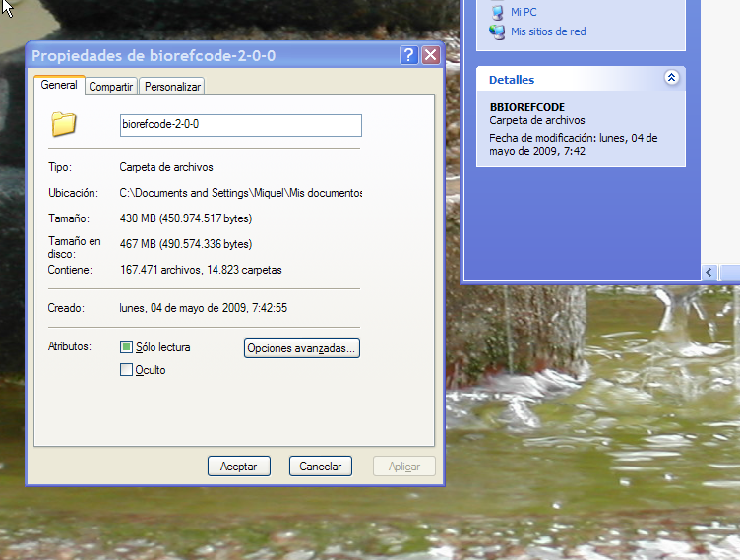Follow the Mis sitios de red text link
This screenshot has width=740, height=560.
click(x=548, y=31)
